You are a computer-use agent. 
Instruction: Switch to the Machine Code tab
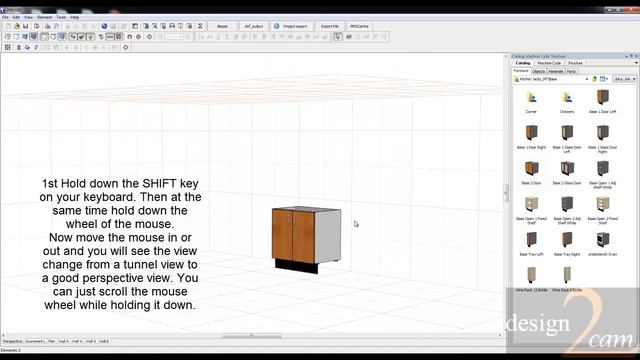coord(549,63)
